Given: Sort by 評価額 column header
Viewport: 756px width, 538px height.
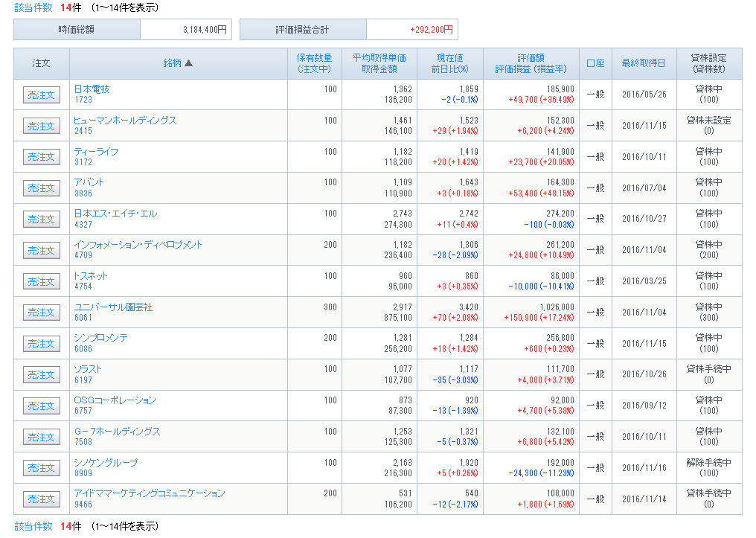Looking at the screenshot, I should pyautogui.click(x=531, y=58).
